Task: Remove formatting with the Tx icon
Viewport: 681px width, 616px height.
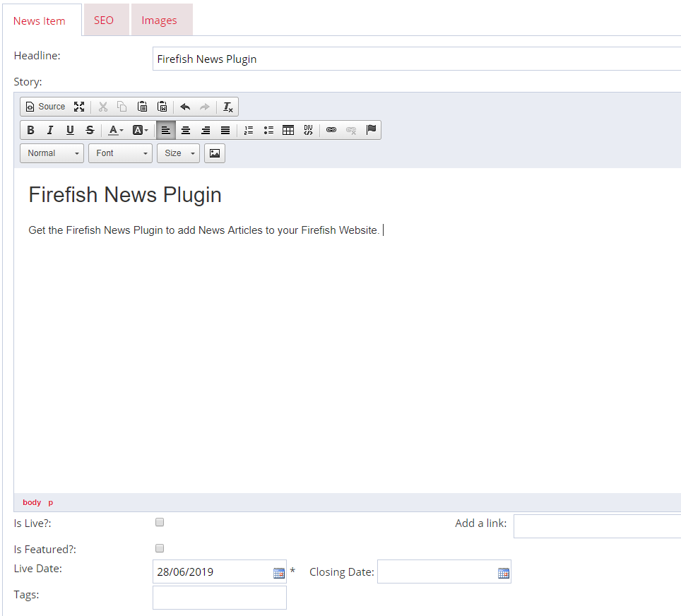Action: pyautogui.click(x=227, y=107)
